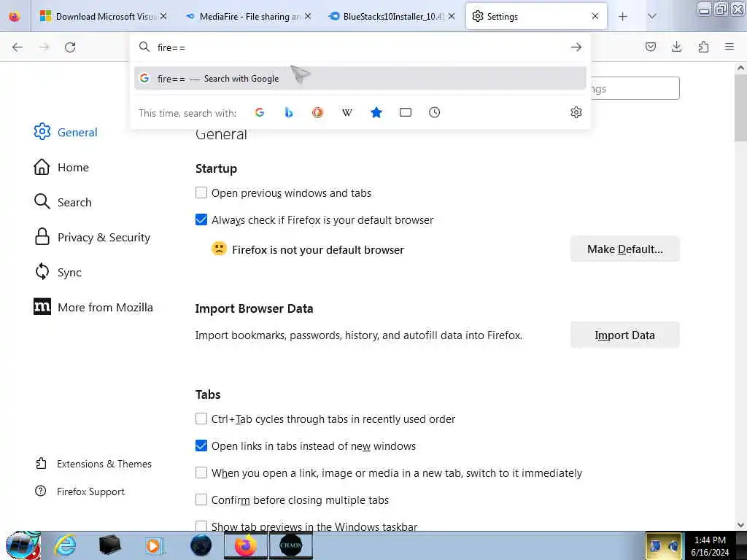
Task: Switch to Download Microsoft Visual tab
Action: [x=104, y=17]
